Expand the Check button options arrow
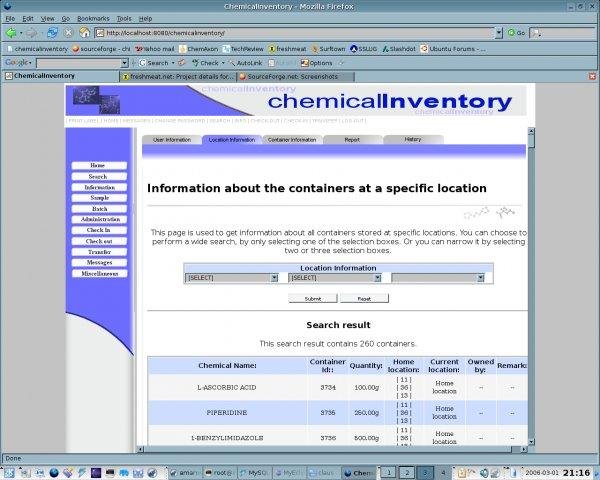The height and width of the screenshot is (480, 600). [x=223, y=63]
